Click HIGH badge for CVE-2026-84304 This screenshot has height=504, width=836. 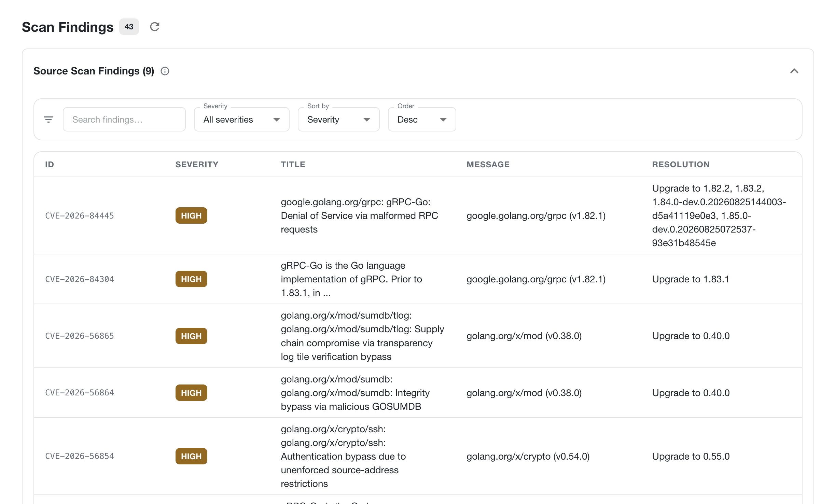tap(191, 279)
